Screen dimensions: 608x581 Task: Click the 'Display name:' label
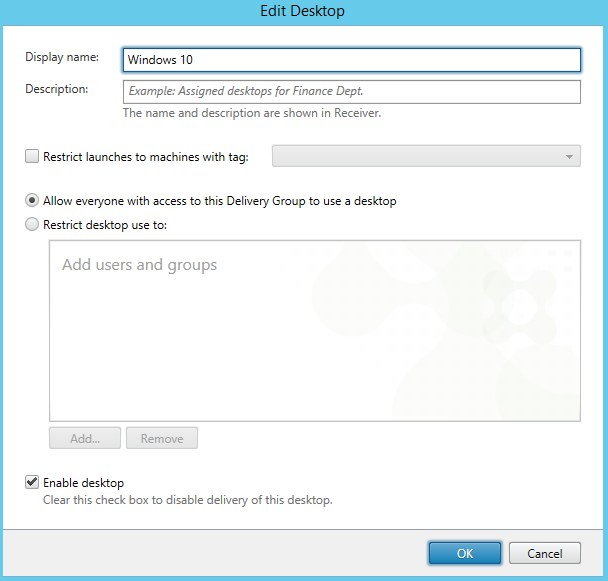point(62,57)
